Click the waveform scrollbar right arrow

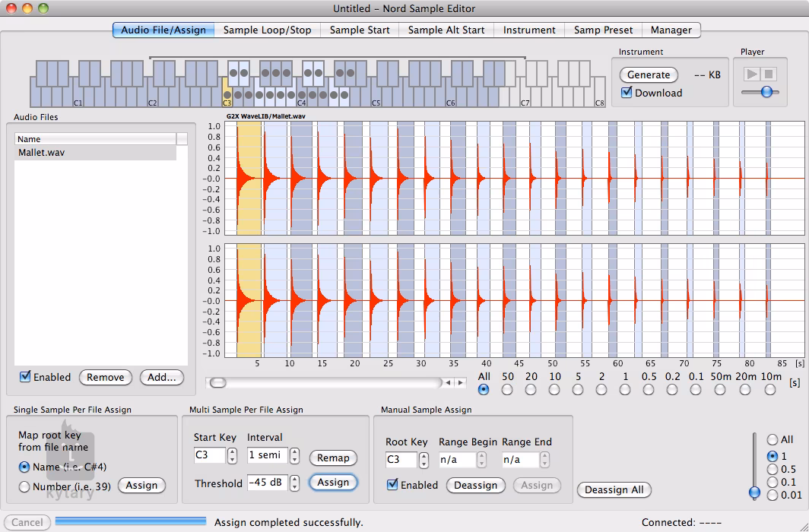(x=460, y=382)
